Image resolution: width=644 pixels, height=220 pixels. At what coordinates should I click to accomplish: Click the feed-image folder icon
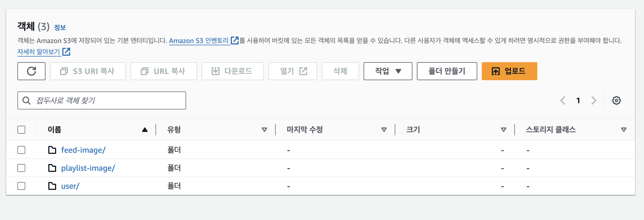(52, 150)
